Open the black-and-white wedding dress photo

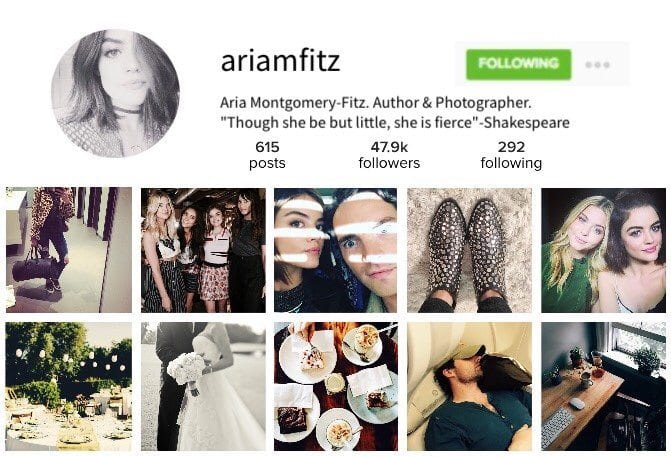click(x=203, y=386)
